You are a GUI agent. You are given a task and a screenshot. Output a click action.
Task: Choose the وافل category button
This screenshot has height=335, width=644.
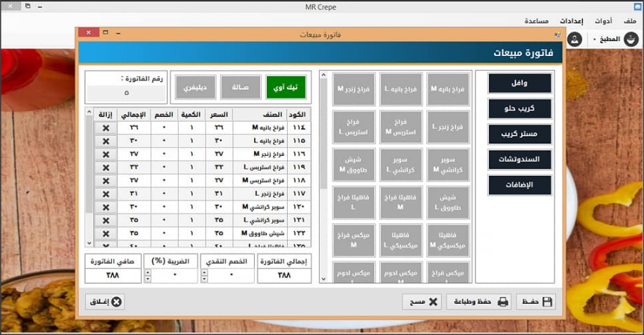tap(520, 84)
